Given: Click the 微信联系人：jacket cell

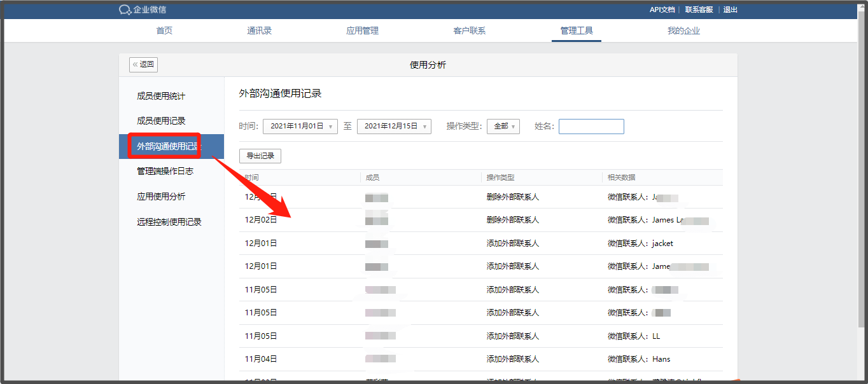Looking at the screenshot, I should point(640,243).
